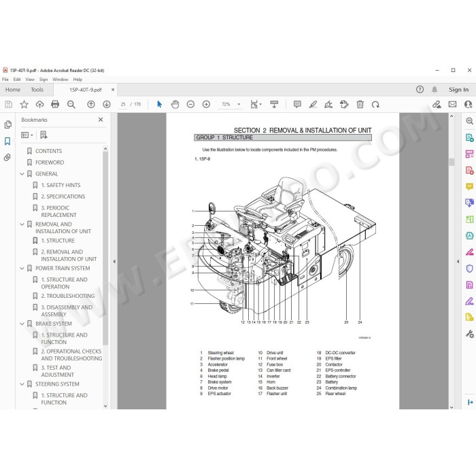Click the trash delete icon
Image resolution: width=476 pixels, height=476 pixels.
click(360, 105)
